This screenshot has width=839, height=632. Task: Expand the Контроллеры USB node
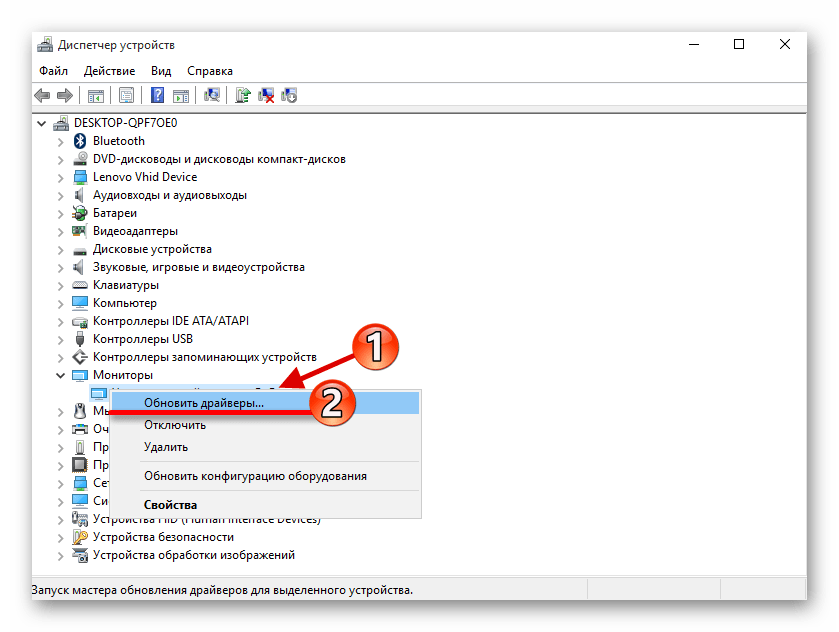click(x=62, y=339)
